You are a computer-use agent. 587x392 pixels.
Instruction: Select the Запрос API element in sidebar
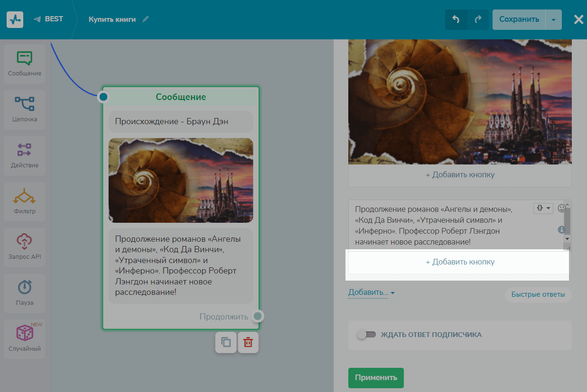tap(25, 248)
